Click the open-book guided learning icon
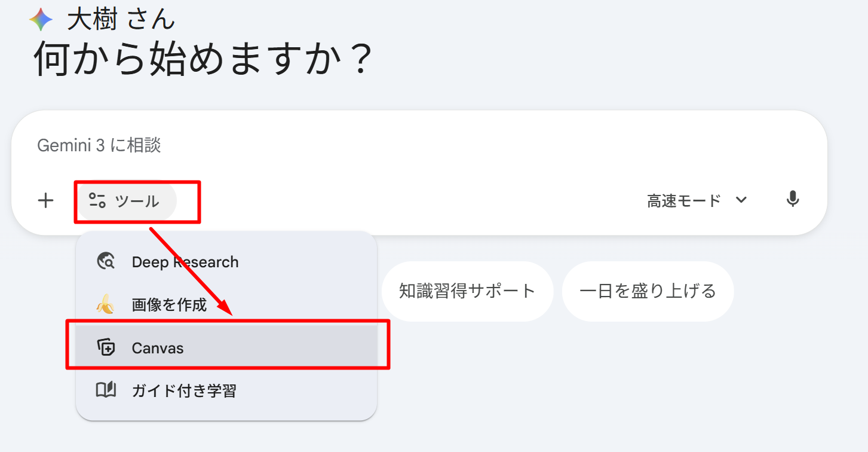 click(x=106, y=391)
